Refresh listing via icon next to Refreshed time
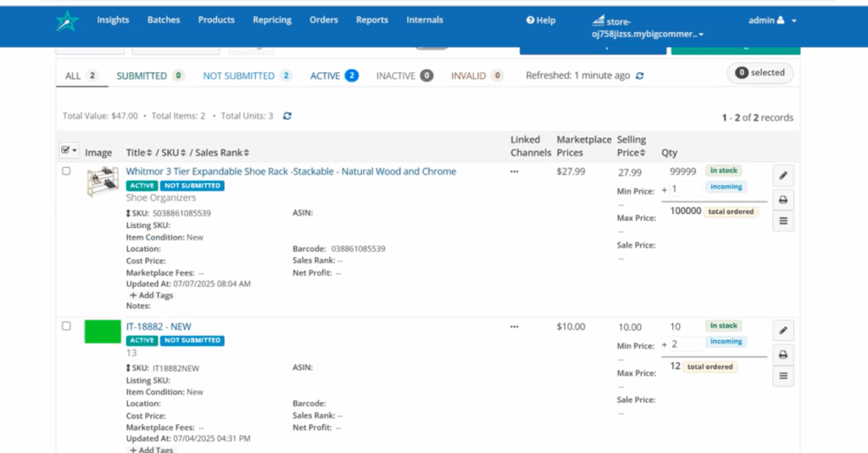 click(x=639, y=75)
